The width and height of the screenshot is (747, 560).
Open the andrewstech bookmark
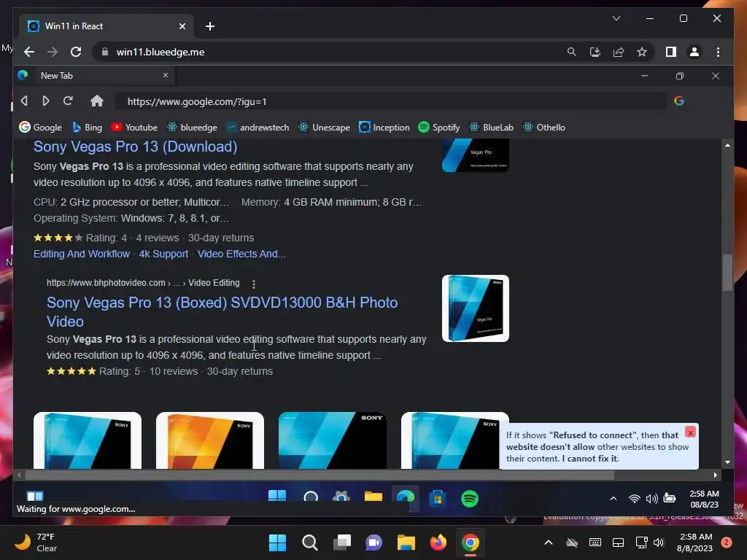258,127
